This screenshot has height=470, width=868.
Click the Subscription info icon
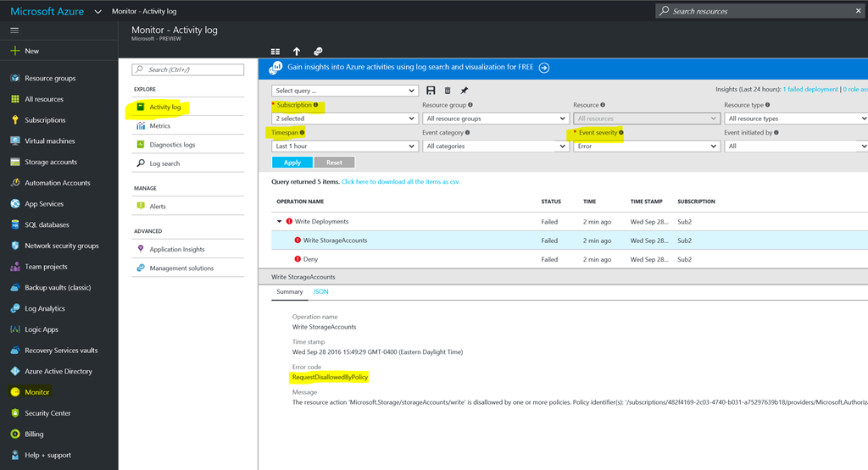tap(316, 106)
